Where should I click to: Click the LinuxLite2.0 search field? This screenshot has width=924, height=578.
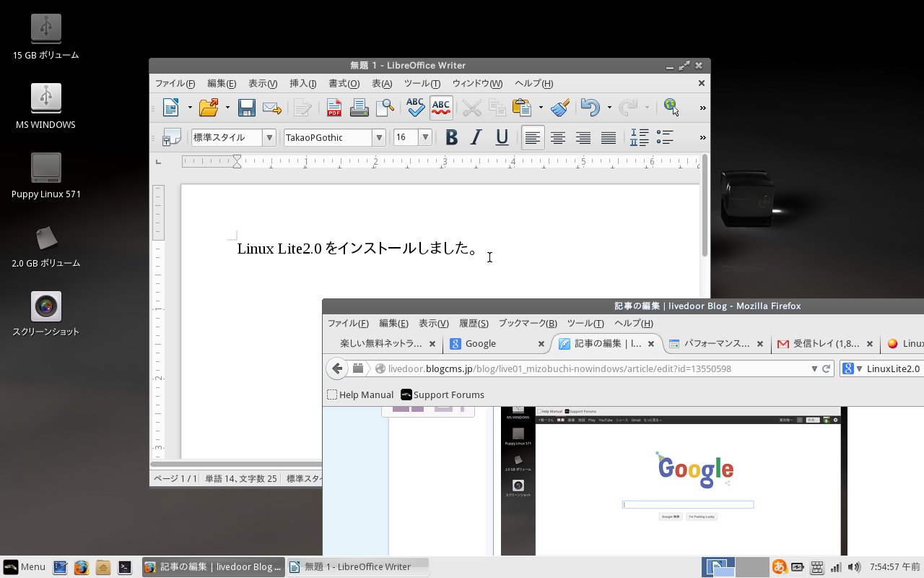coord(883,368)
